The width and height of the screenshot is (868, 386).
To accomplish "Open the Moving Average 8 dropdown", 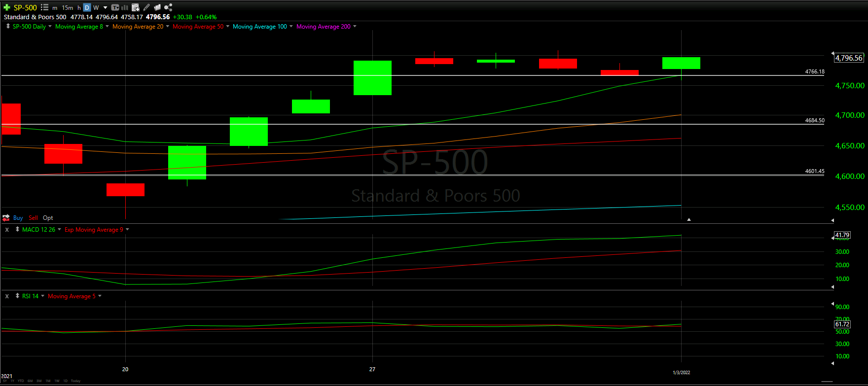I will pos(107,27).
